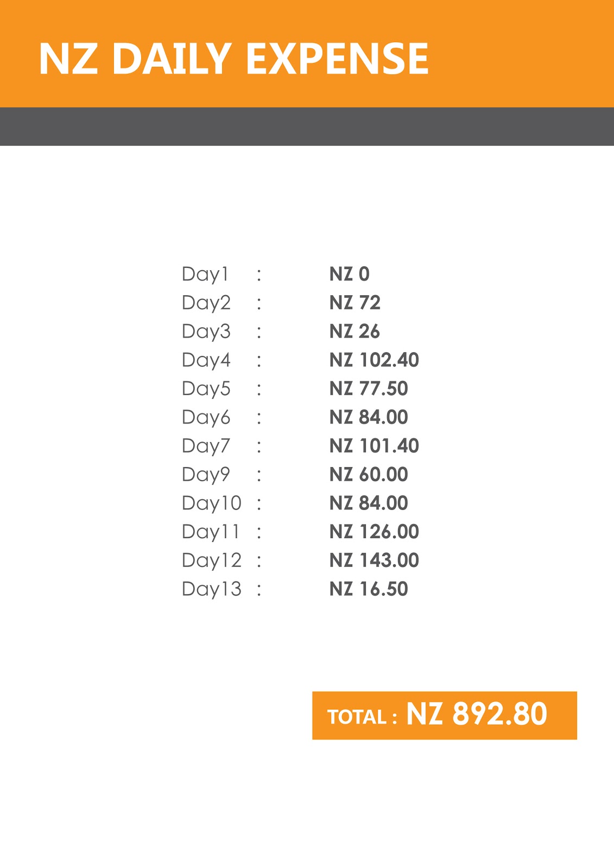This screenshot has height=868, width=614.
Task: Click the NZ DAILY EXPENSE title
Action: [233, 59]
